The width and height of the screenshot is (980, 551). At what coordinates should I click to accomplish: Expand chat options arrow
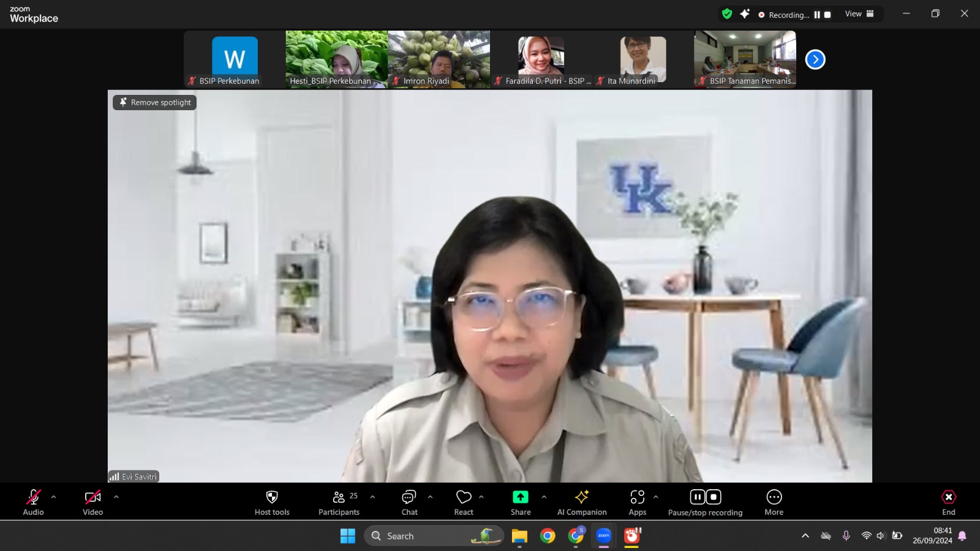pyautogui.click(x=430, y=497)
